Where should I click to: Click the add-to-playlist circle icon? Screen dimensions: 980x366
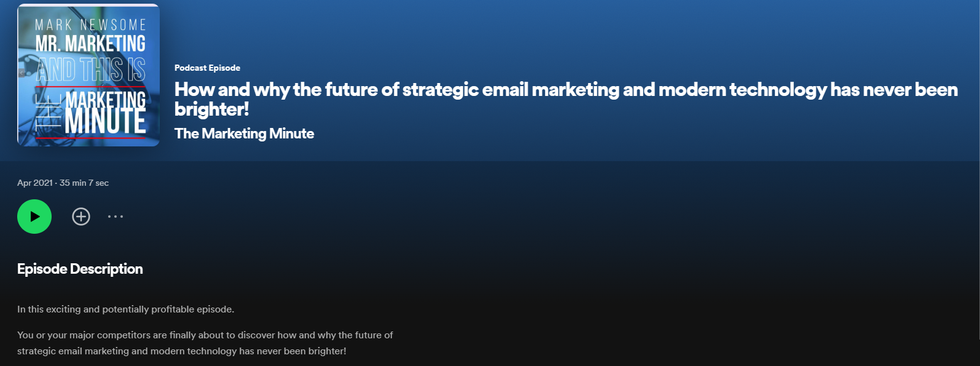point(80,217)
